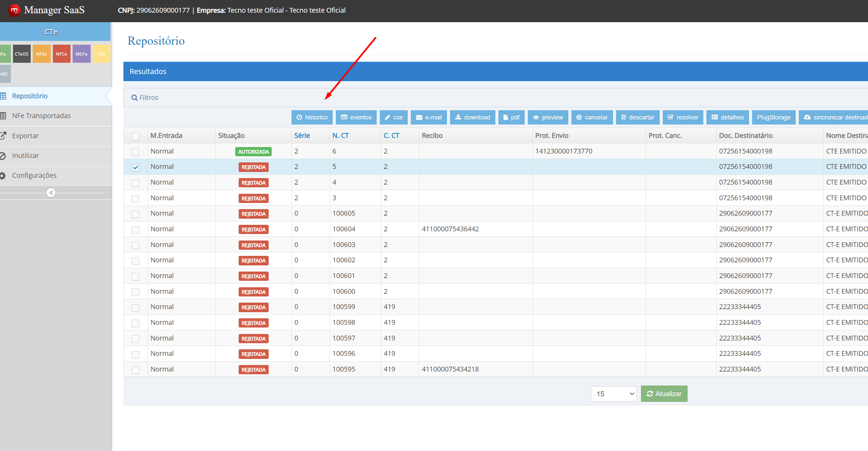Image resolution: width=868 pixels, height=451 pixels.
Task: Open the 15 rows-per-page dropdown
Action: [613, 394]
